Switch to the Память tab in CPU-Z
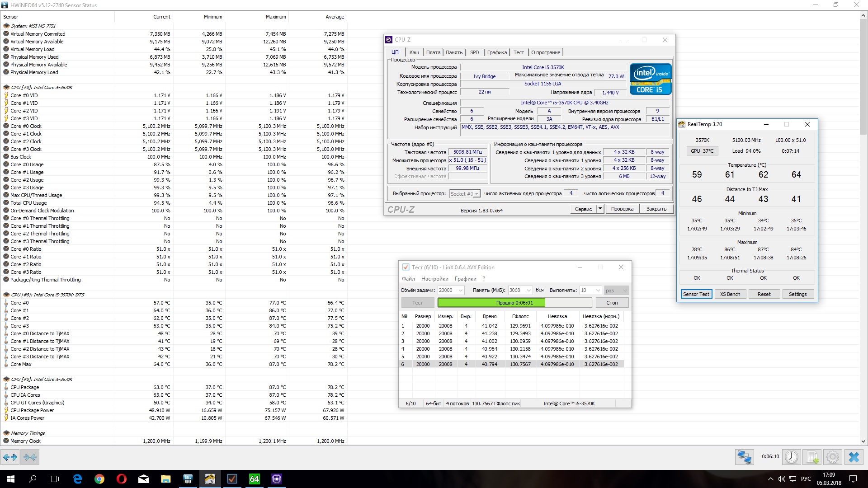The width and height of the screenshot is (868, 488). coord(454,52)
